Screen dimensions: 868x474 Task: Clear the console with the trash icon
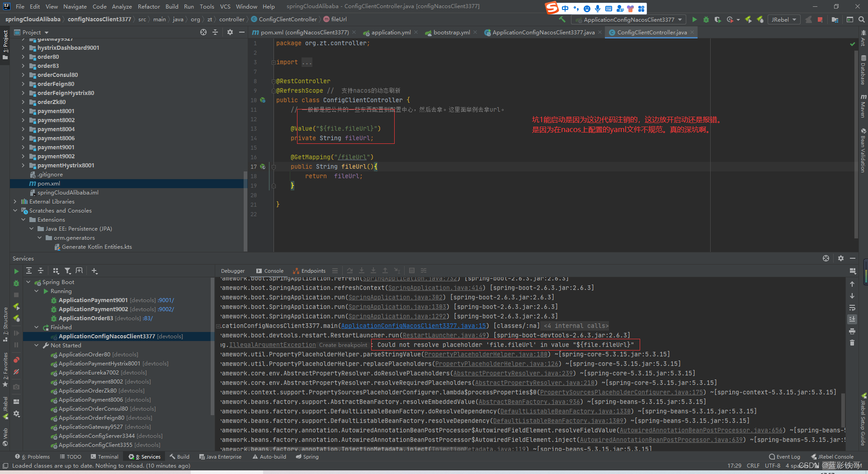(852, 343)
